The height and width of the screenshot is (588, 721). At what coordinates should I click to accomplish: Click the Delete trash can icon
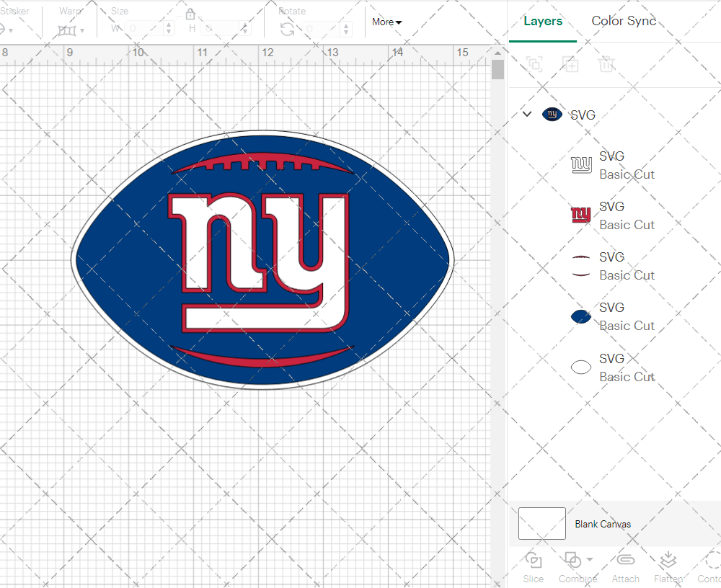[x=606, y=65]
